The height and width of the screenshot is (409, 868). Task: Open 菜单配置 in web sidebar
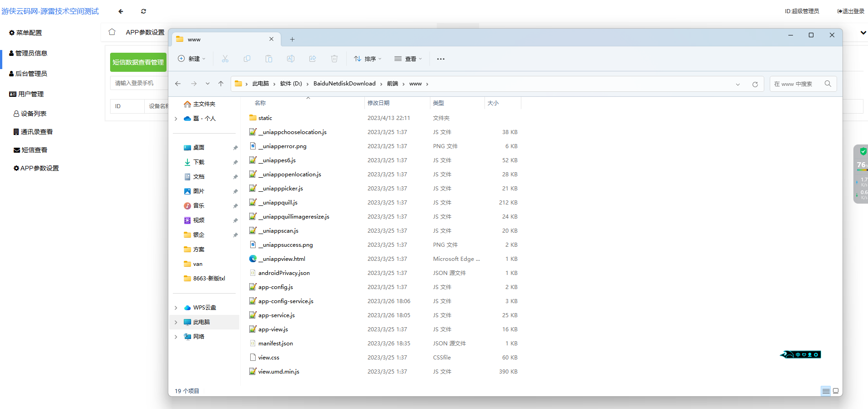pos(25,33)
